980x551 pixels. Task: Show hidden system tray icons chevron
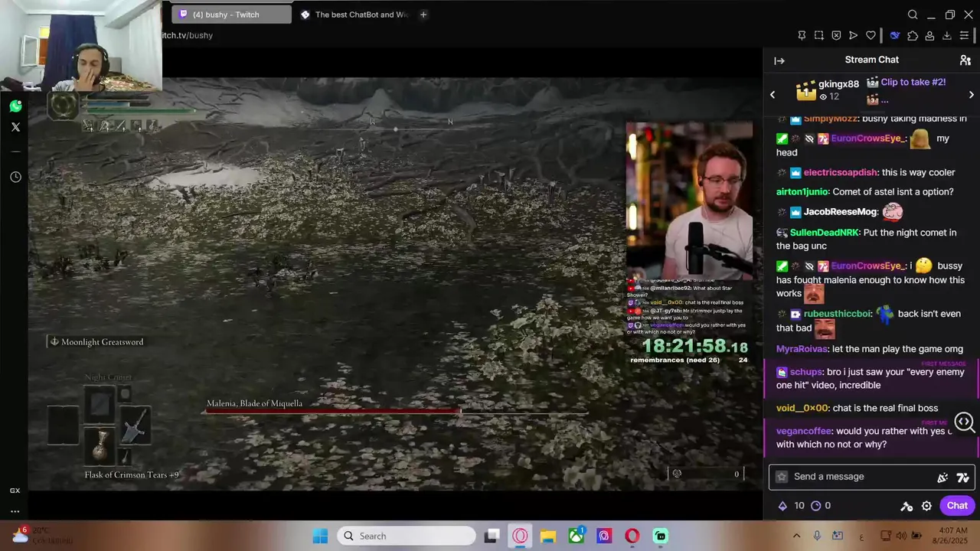pyautogui.click(x=796, y=536)
